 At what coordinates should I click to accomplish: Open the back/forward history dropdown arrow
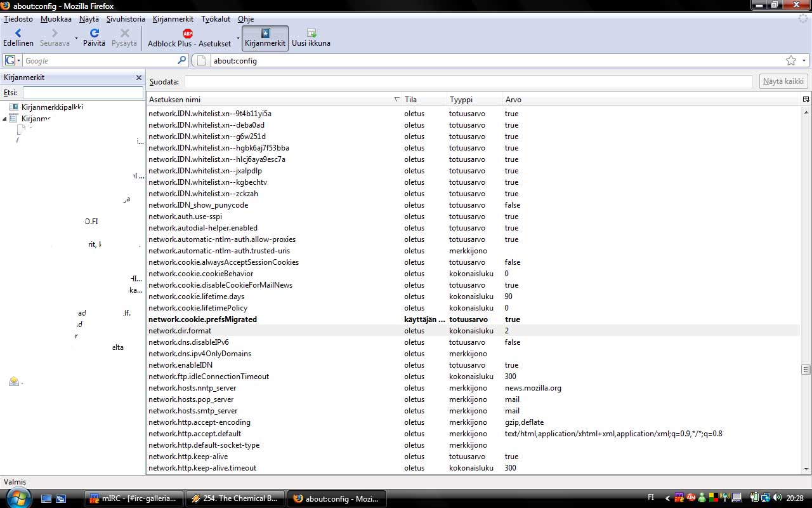76,39
